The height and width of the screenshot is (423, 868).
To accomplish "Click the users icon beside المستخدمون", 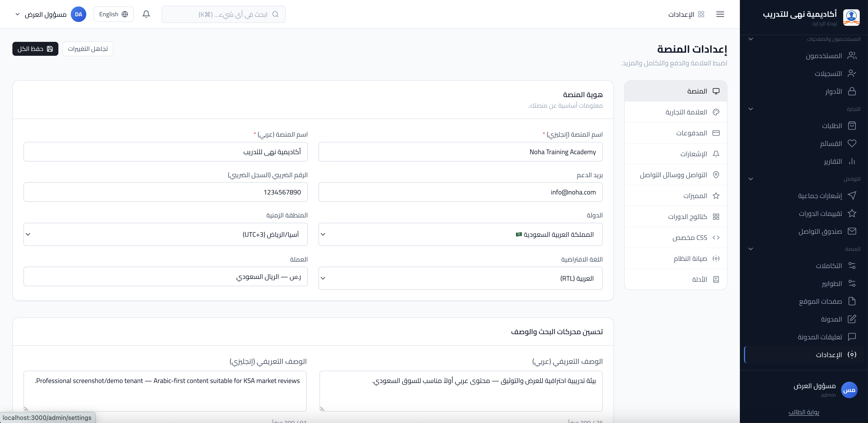I will point(852,56).
